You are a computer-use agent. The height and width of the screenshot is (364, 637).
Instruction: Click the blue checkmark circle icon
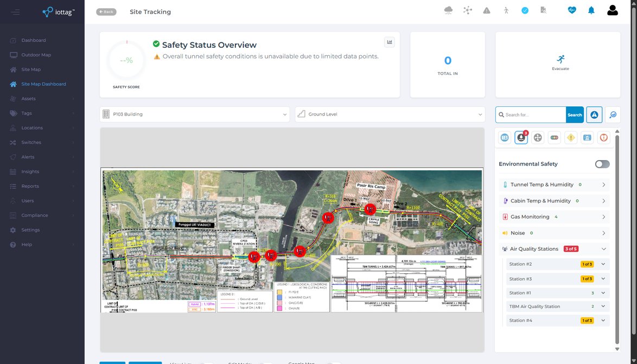[525, 10]
